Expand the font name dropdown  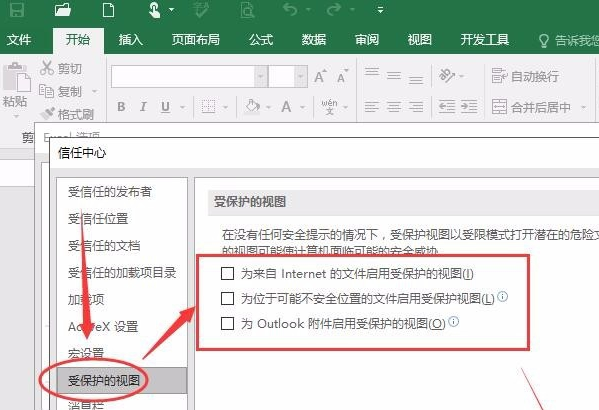pos(261,76)
